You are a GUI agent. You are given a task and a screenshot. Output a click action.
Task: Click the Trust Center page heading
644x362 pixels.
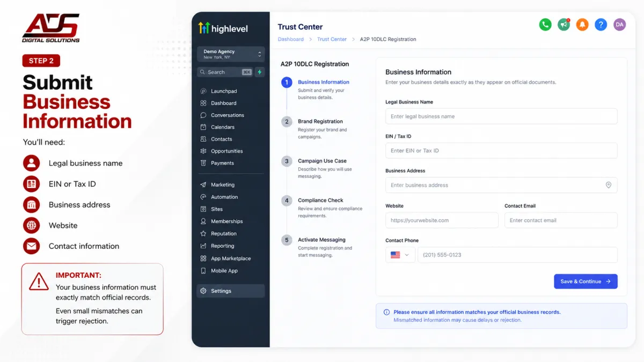(x=300, y=27)
